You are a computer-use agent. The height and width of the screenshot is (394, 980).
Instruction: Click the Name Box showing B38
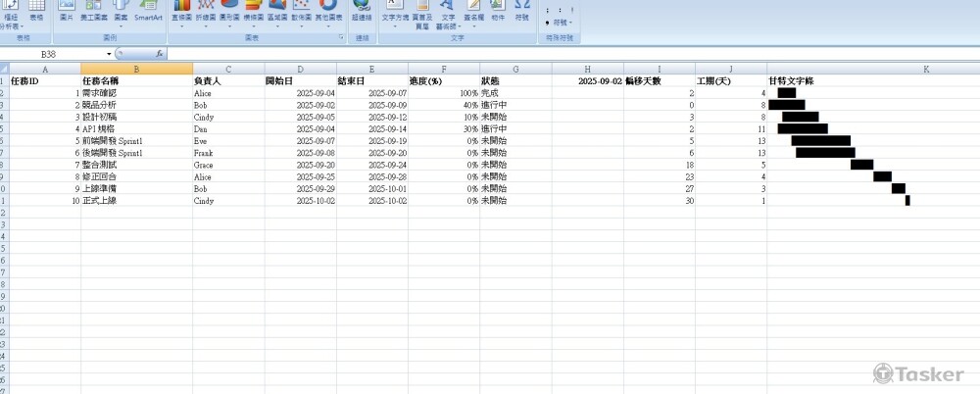tap(53, 55)
